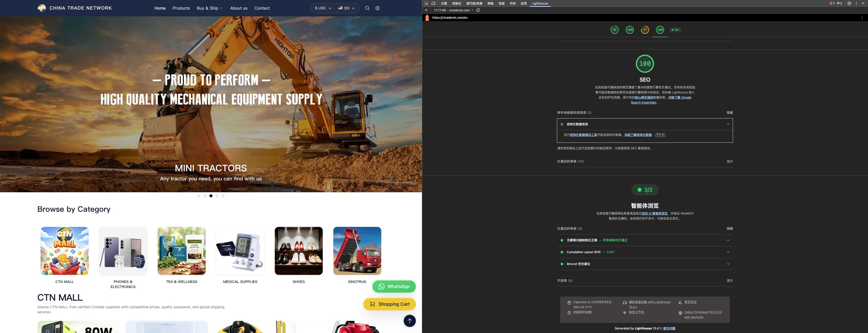This screenshot has height=333, width=868.
Task: Toggle the device toolbar icon in DevTools
Action: (x=433, y=3)
